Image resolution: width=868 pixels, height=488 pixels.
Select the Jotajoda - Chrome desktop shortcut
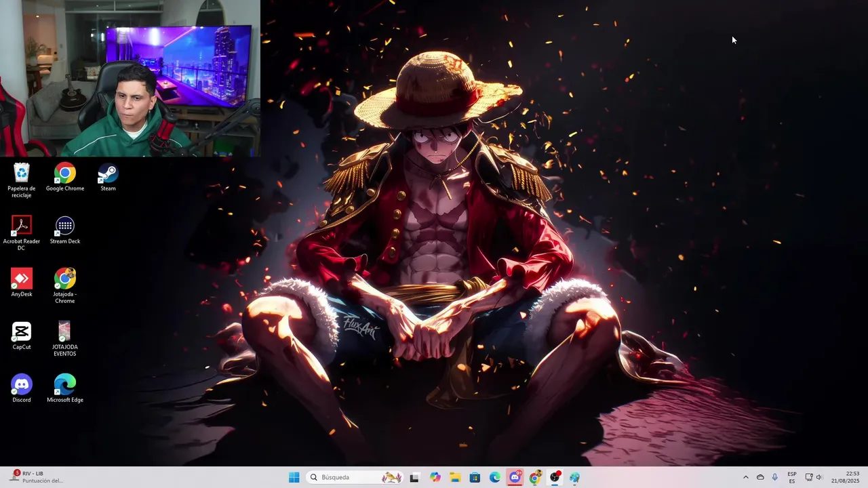65,286
